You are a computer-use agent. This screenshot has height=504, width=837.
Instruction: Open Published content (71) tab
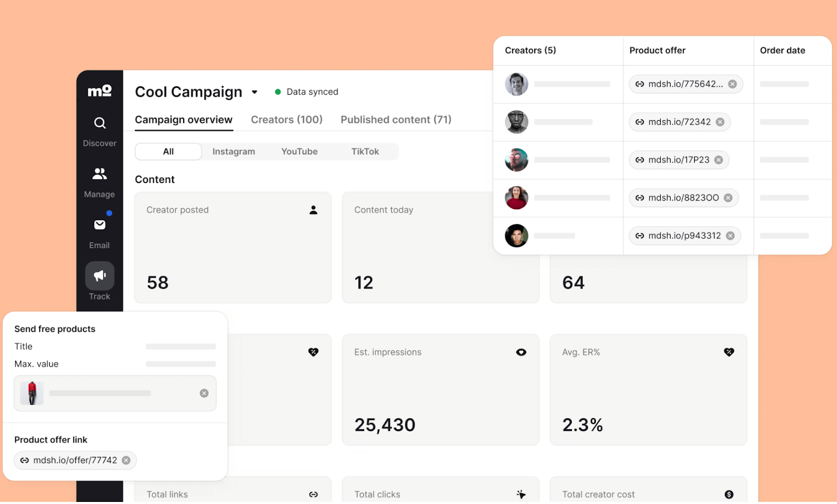click(396, 120)
